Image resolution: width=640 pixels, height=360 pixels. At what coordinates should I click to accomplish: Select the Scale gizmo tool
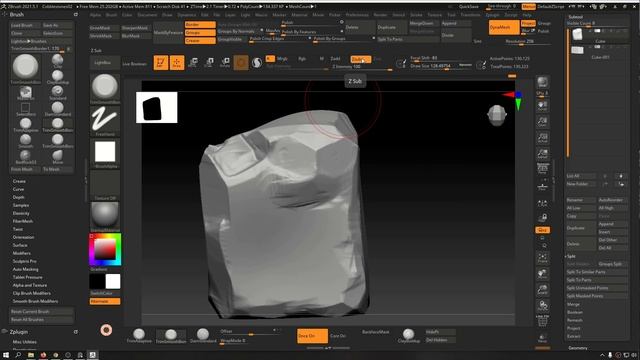pos(209,62)
